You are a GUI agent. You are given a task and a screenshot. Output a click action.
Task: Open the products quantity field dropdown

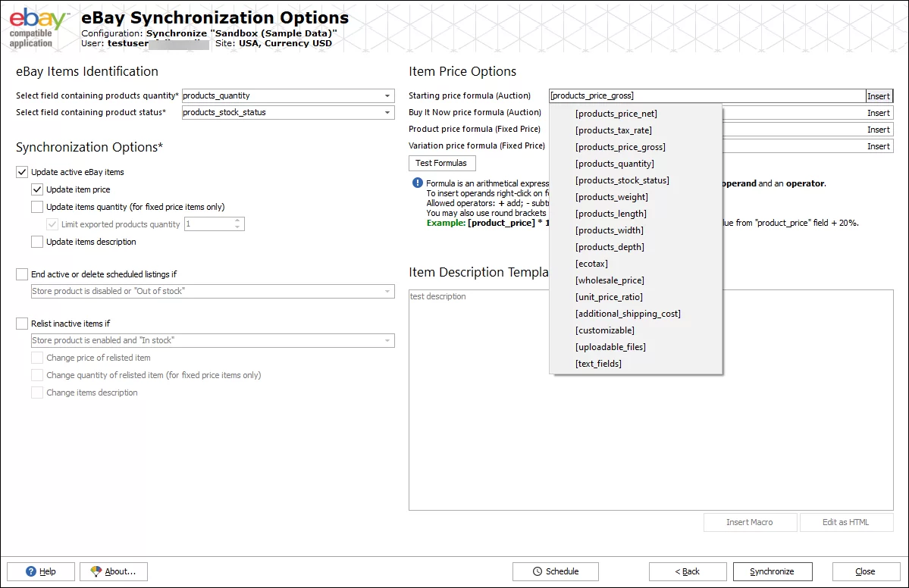pyautogui.click(x=387, y=96)
